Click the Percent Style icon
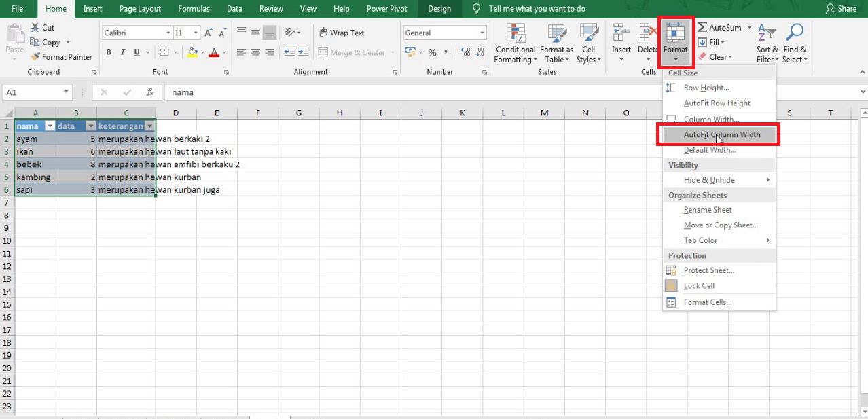The image size is (868, 419). (x=432, y=52)
